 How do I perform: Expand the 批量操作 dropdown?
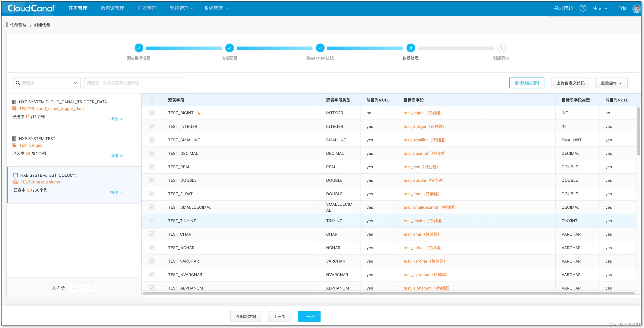pos(611,83)
